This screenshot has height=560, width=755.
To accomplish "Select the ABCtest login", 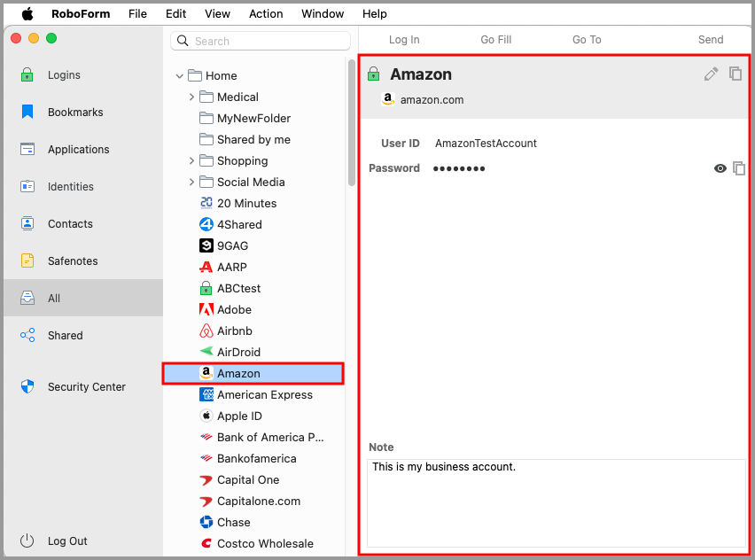I will coord(239,288).
